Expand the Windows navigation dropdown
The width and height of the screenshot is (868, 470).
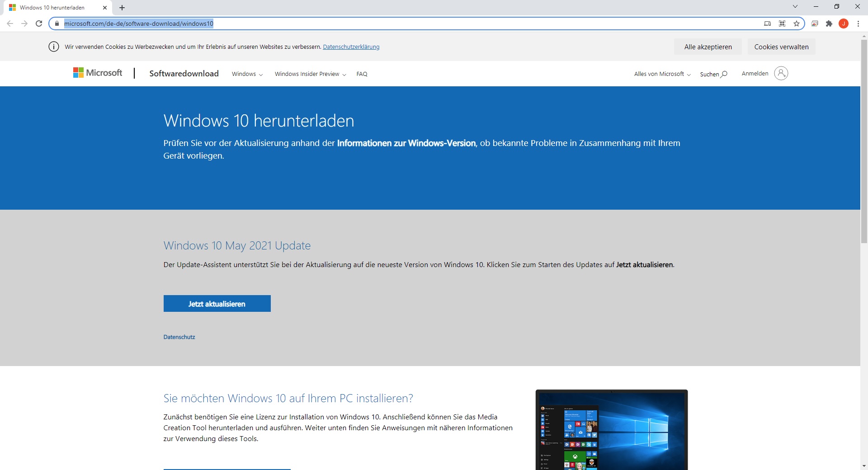coord(247,74)
